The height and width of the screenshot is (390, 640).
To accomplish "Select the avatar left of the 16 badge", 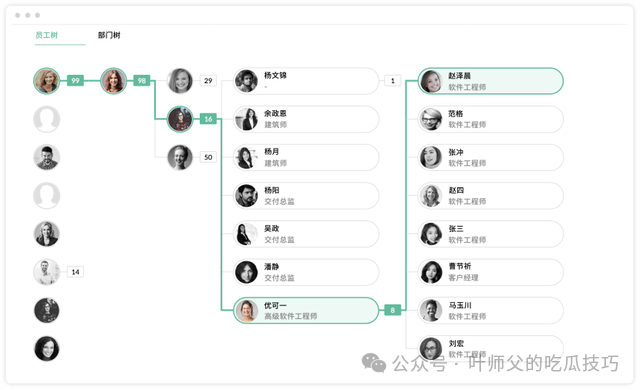I will pos(180,119).
